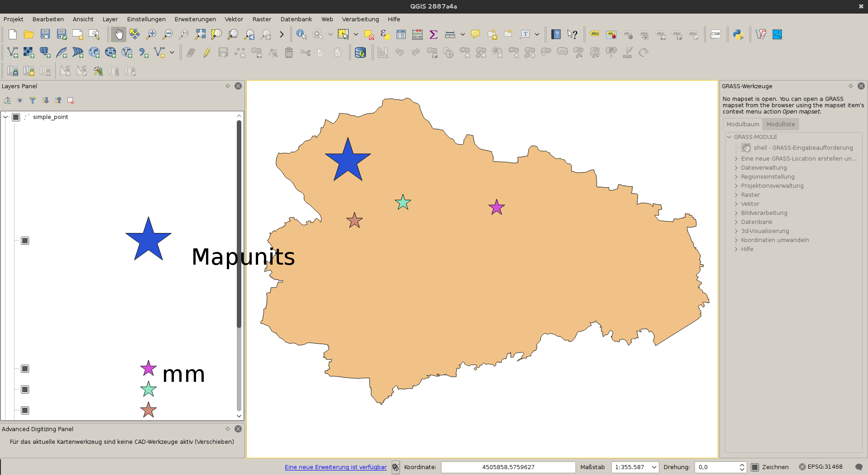The width and height of the screenshot is (868, 475).
Task: Switch to the Modulliste tab
Action: coord(781,124)
